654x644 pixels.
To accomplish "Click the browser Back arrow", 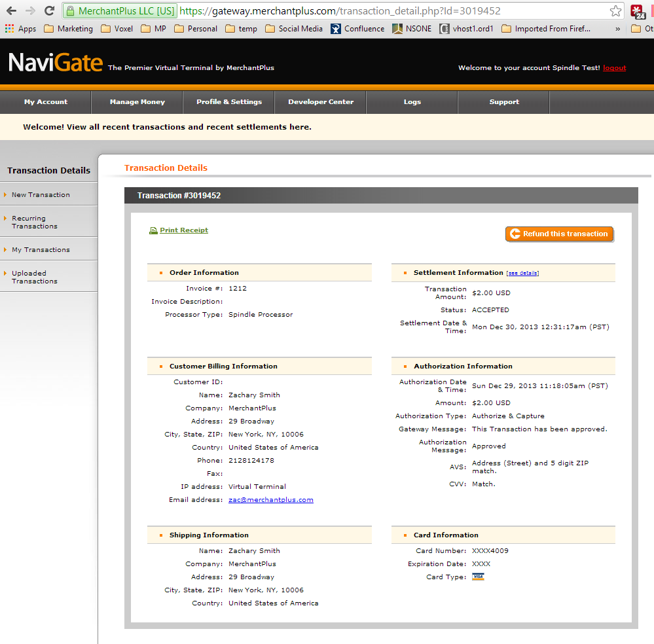I will point(11,11).
